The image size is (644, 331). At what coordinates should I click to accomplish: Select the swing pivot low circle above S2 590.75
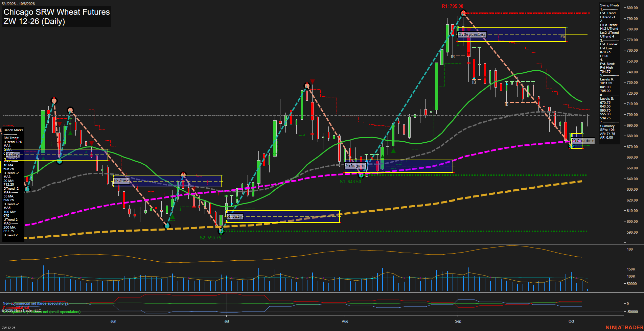pyautogui.click(x=221, y=231)
